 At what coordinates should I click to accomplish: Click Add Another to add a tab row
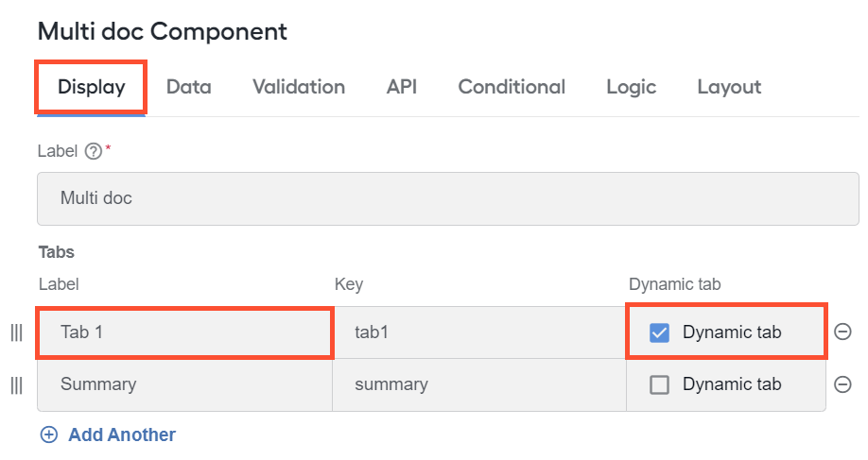tap(108, 434)
